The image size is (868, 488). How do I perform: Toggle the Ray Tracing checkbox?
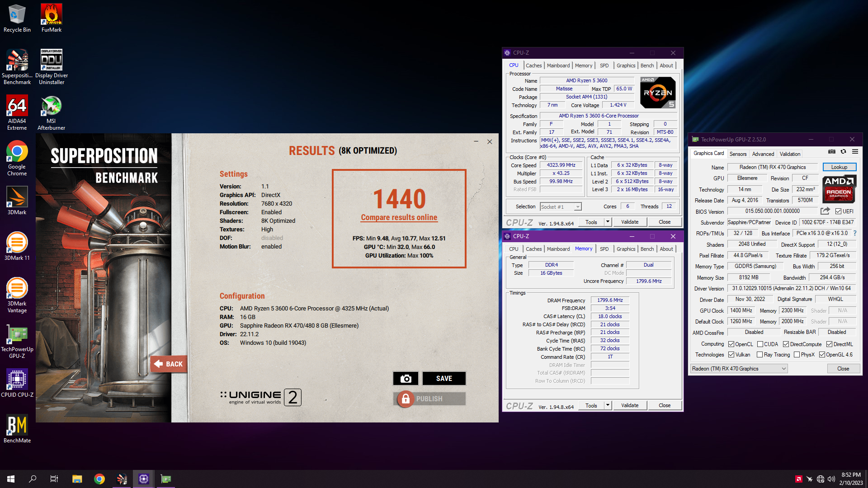759,355
